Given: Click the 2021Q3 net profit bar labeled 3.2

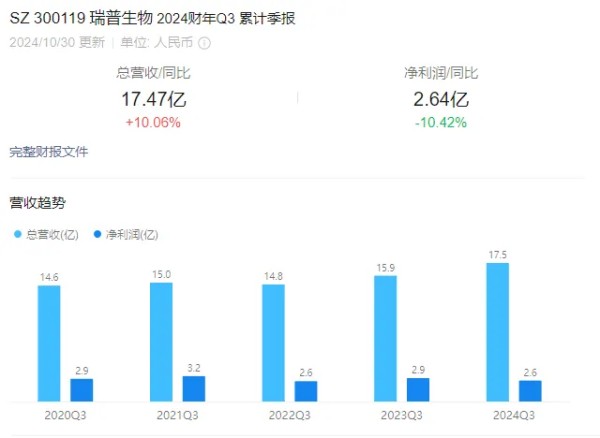Looking at the screenshot, I should click(x=194, y=389).
